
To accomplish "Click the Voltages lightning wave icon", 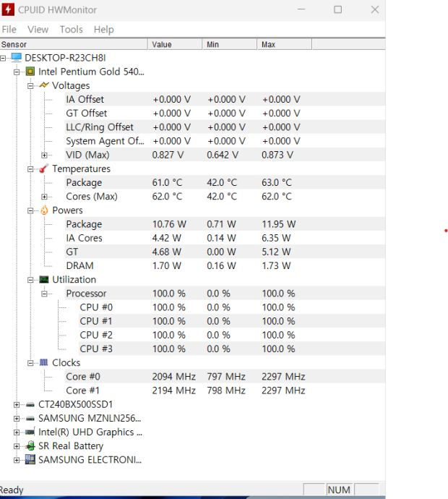I will point(44,85).
